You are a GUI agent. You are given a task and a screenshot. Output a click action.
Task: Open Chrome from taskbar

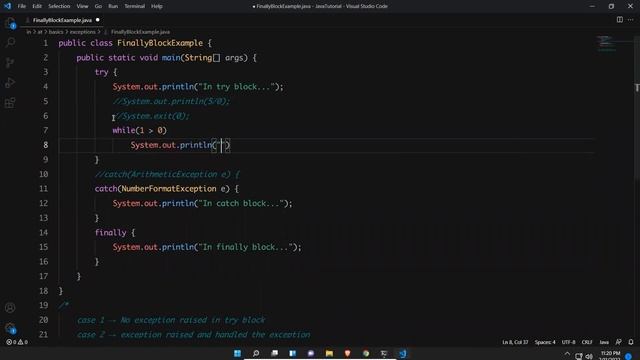click(x=366, y=353)
